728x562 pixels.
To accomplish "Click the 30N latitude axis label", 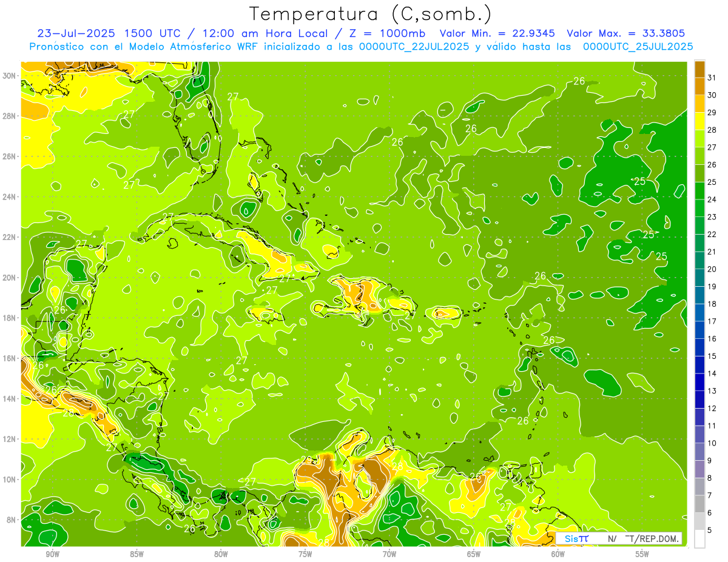I will coord(9,76).
